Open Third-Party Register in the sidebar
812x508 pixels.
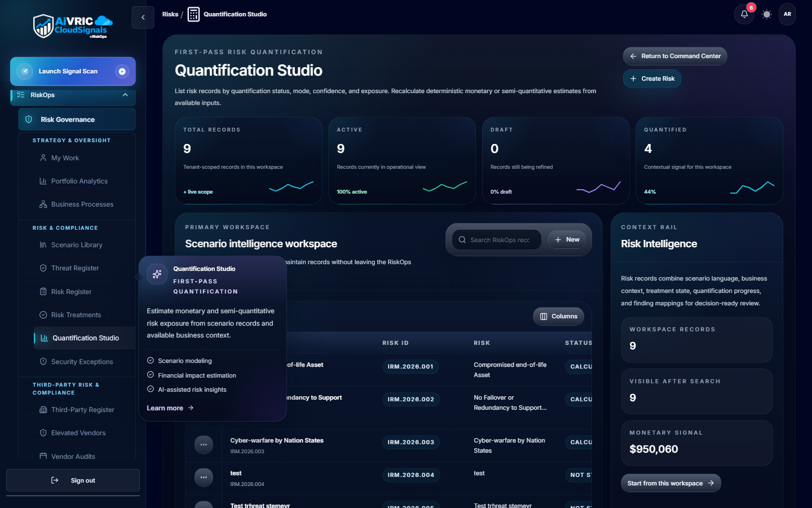tap(82, 410)
